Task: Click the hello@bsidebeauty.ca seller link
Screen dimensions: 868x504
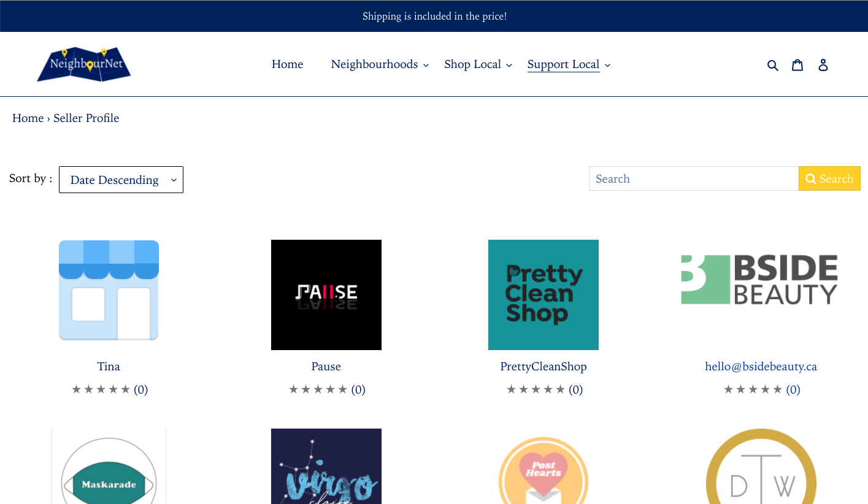Action: (x=761, y=367)
